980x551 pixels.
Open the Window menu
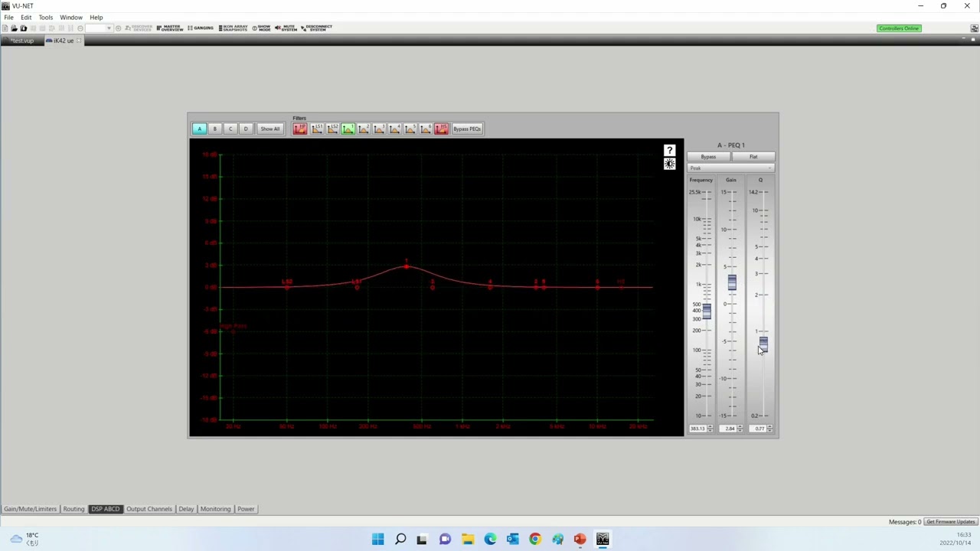[71, 17]
